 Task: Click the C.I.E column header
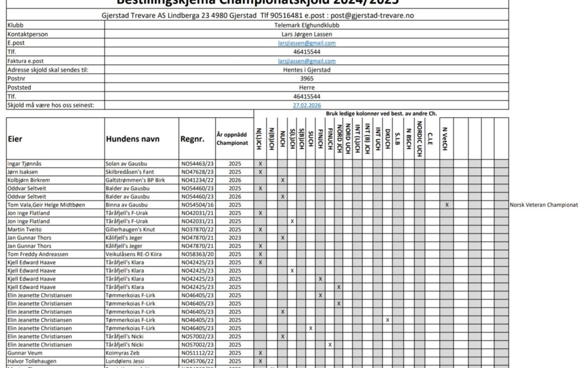430,138
